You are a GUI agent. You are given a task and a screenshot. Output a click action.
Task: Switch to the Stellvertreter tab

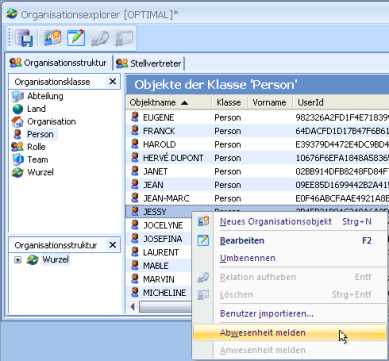point(149,63)
